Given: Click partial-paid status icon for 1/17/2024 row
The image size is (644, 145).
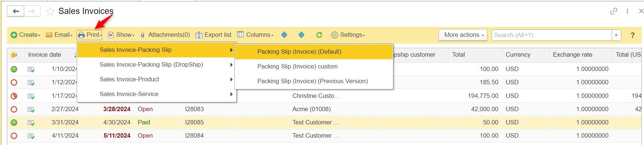Looking at the screenshot, I should point(14,96).
